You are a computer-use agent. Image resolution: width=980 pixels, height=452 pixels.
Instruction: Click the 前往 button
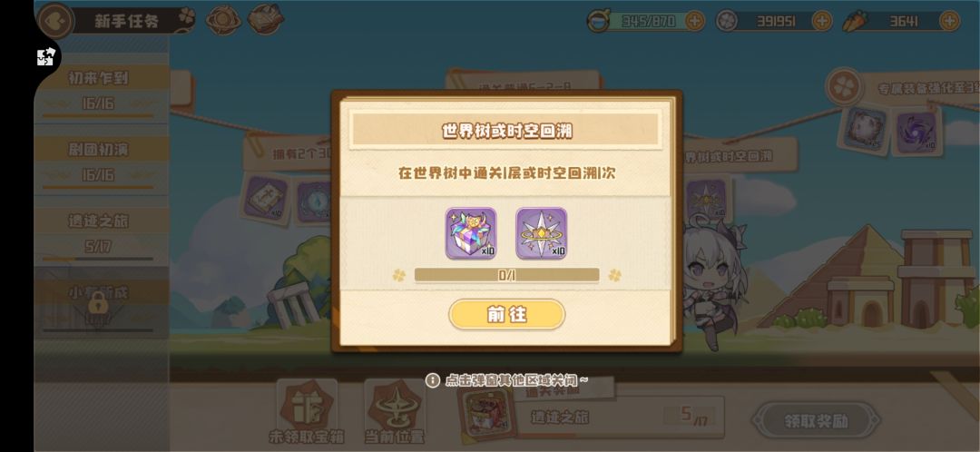[507, 314]
